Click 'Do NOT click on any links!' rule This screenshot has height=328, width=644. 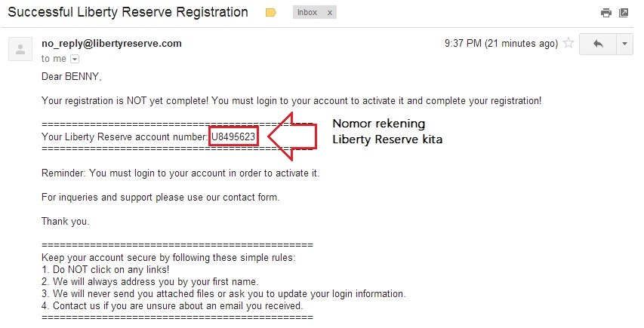[x=106, y=269]
